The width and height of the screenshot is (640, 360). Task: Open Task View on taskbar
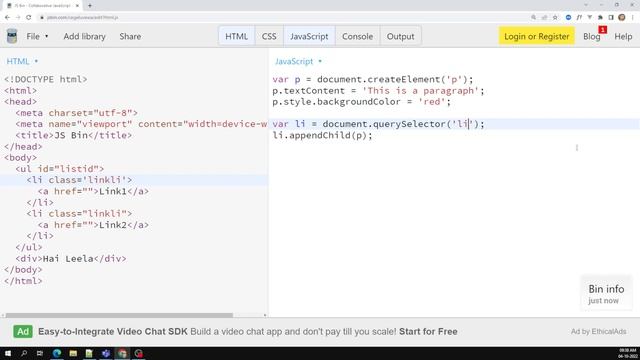click(x=40, y=353)
